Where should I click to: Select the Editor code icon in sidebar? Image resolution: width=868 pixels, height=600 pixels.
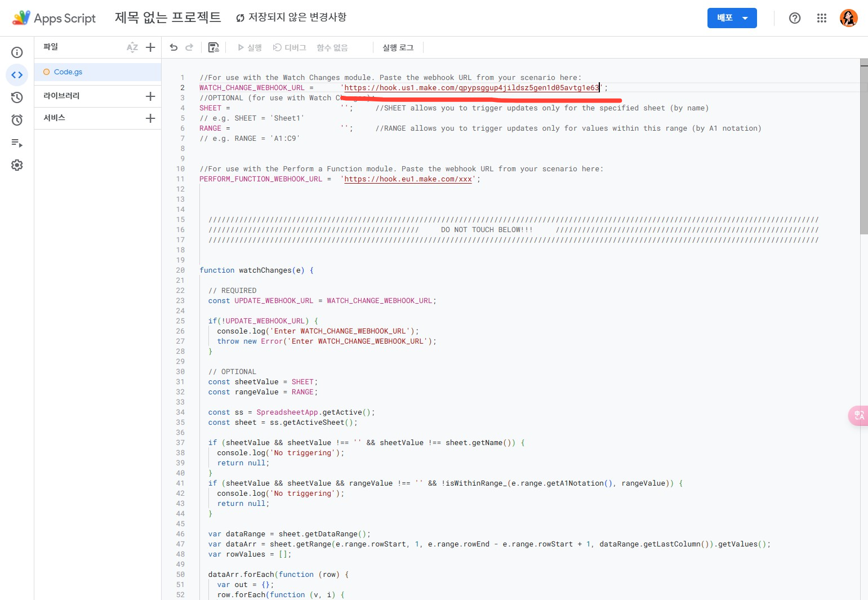[17, 75]
